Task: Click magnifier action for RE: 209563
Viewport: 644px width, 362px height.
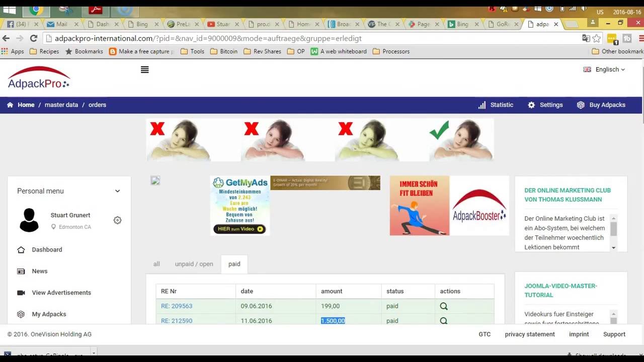Action: [x=444, y=306]
